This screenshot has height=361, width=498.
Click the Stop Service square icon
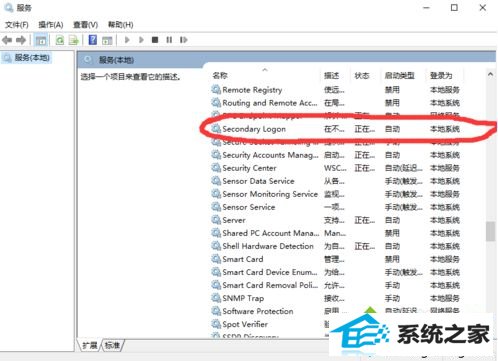pos(155,40)
